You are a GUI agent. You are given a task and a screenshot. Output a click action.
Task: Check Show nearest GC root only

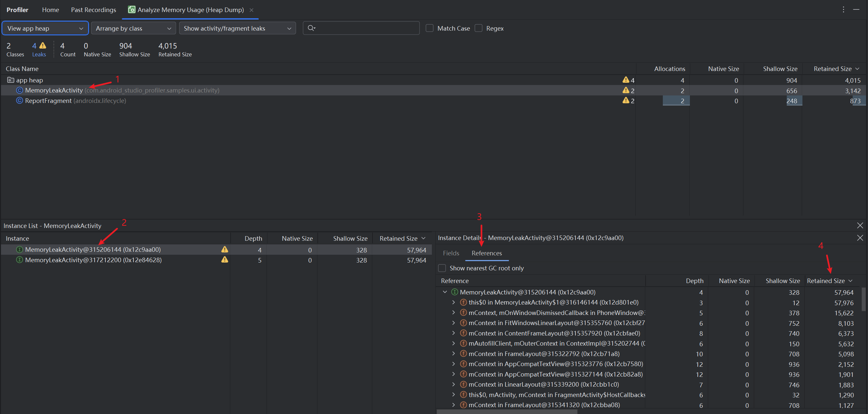442,268
